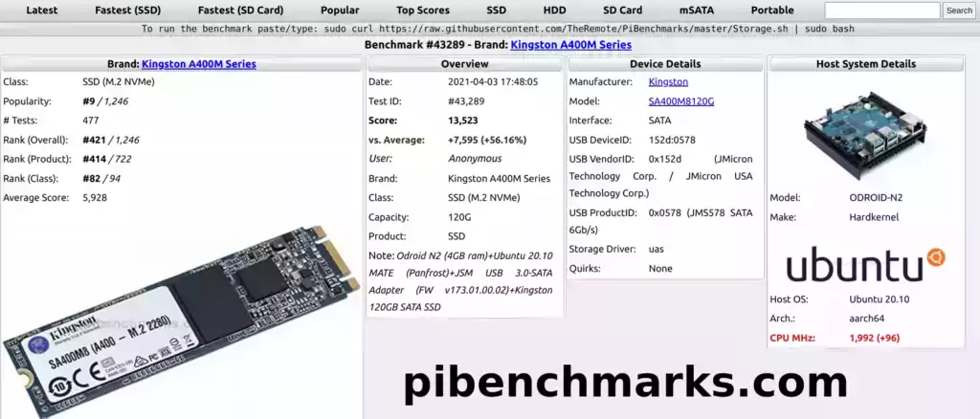The height and width of the screenshot is (419, 980).
Task: Select the Odroid N2 benchmark note text
Action: (460, 281)
